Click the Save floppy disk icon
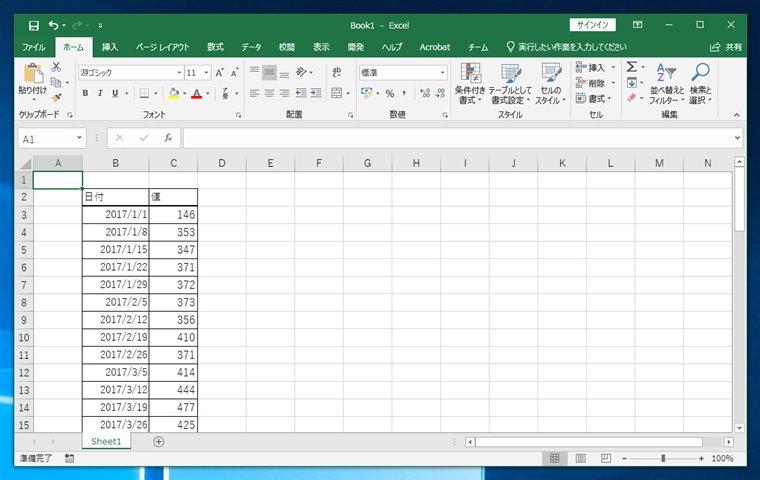This screenshot has width=760, height=480. coord(34,24)
